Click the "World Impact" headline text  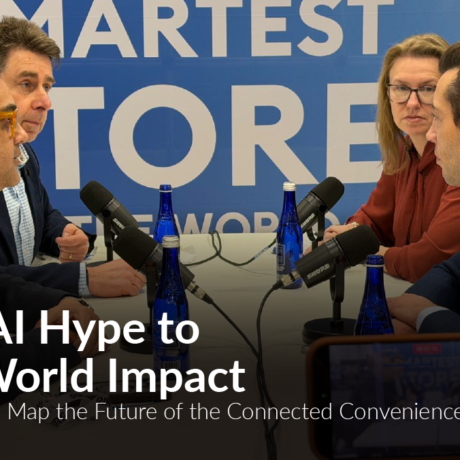122,375
